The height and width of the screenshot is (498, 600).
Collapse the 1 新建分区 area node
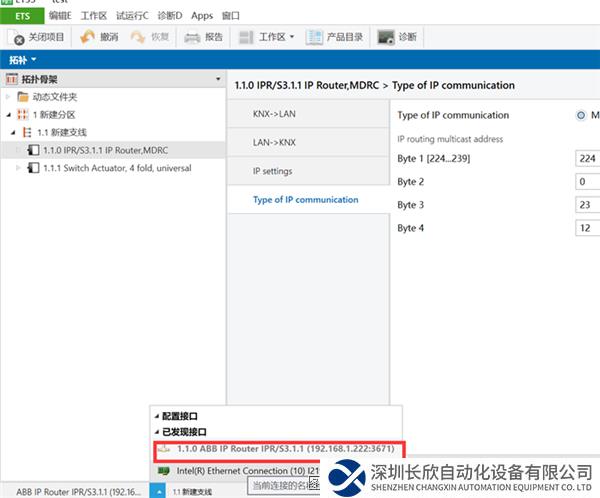click(x=8, y=115)
